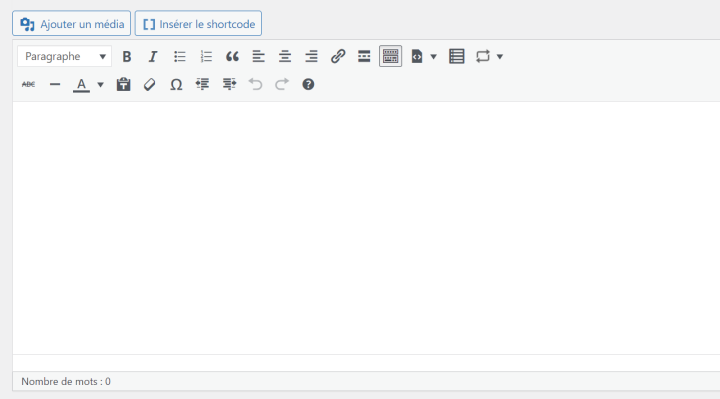Expand the page code icon dropdown arrow
The height and width of the screenshot is (399, 720).
click(433, 56)
